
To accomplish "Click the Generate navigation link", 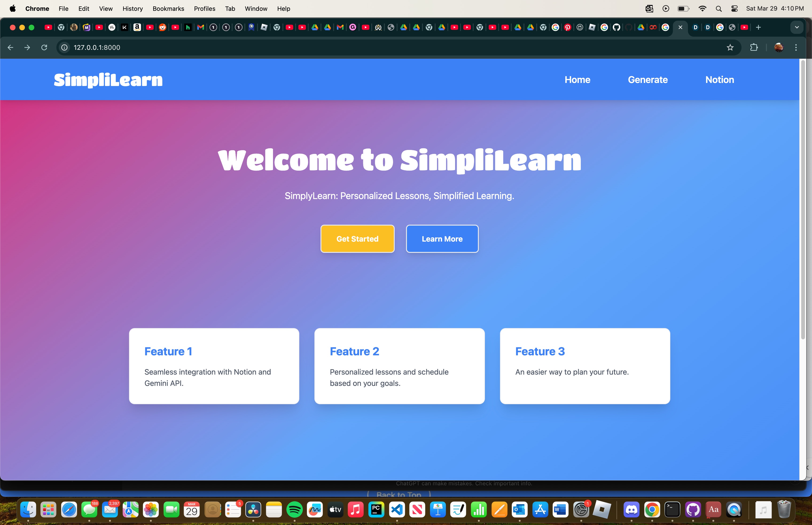I will pos(648,79).
